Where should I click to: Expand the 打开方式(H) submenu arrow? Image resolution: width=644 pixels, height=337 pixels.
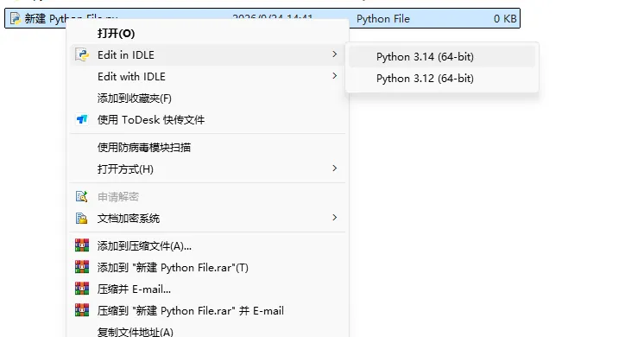point(335,168)
